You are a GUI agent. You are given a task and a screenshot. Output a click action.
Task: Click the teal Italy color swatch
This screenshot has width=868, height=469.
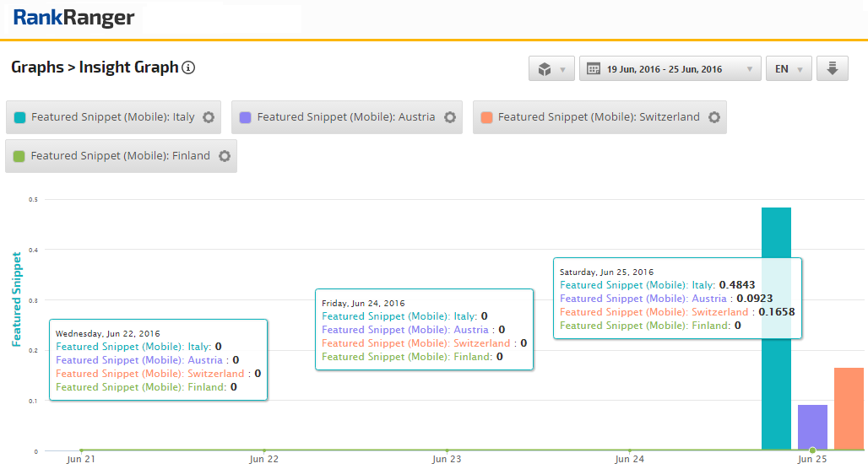click(x=20, y=117)
